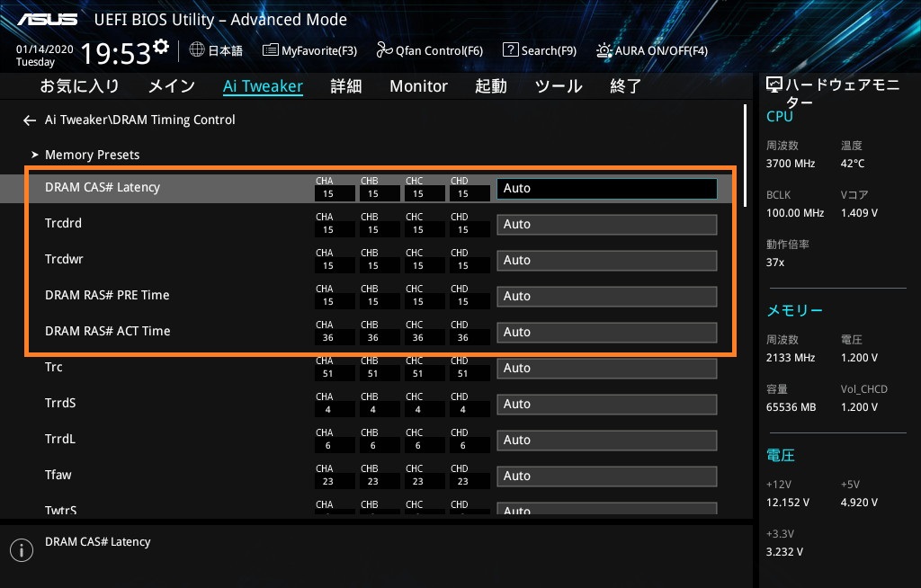Click the +3.3V reading 3.232 V

(x=784, y=551)
